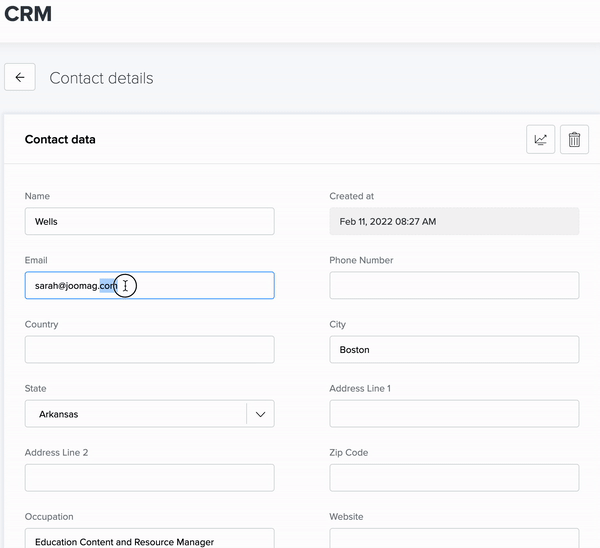This screenshot has height=548, width=600.
Task: Delete the contact with the trash icon
Action: [574, 140]
